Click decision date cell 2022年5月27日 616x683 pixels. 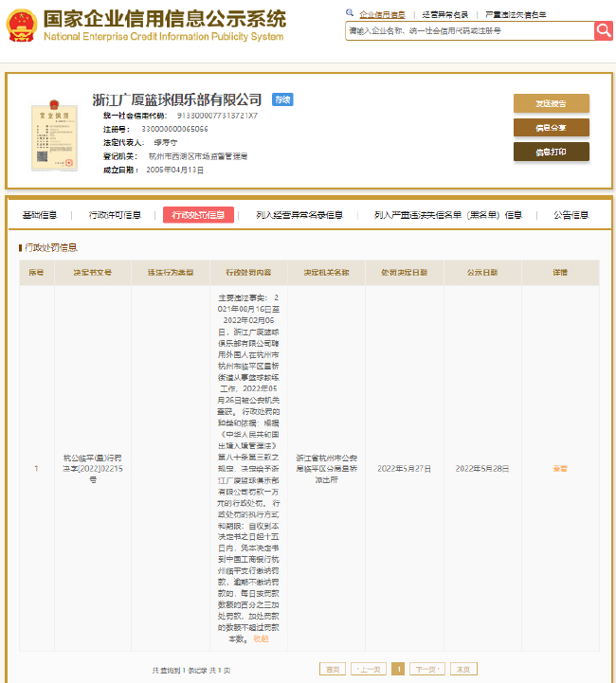405,469
